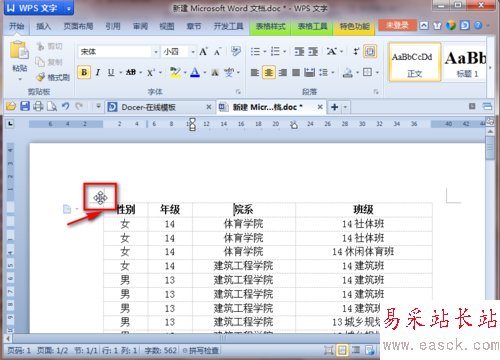Viewport: 500px width, 360px height.
Task: Open the quick access customize dropdown
Action: [98, 107]
